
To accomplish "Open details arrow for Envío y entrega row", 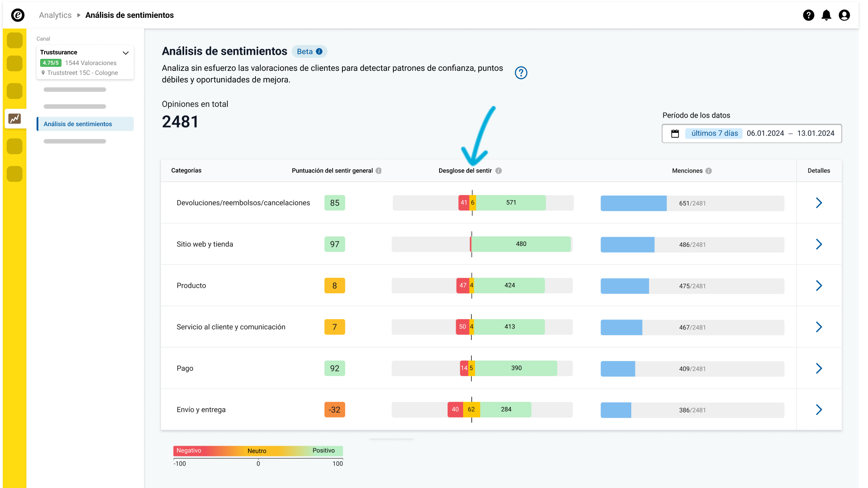I will [819, 410].
